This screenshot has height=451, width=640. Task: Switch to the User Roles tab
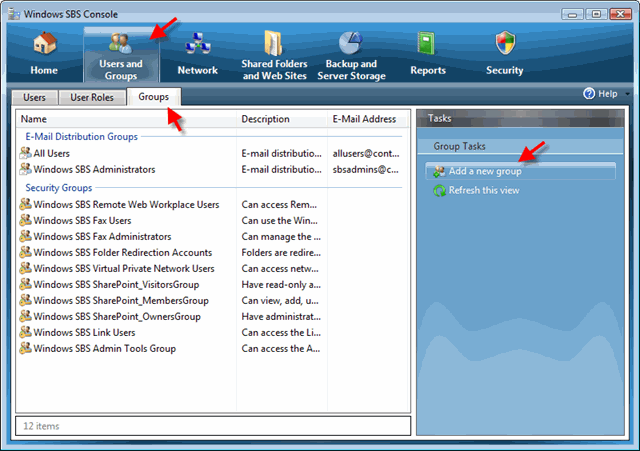pyautogui.click(x=92, y=98)
